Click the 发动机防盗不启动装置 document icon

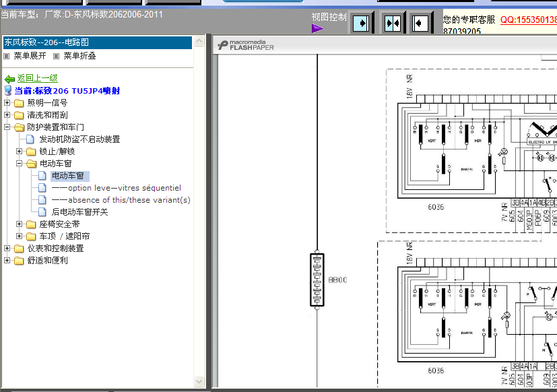pyautogui.click(x=30, y=139)
